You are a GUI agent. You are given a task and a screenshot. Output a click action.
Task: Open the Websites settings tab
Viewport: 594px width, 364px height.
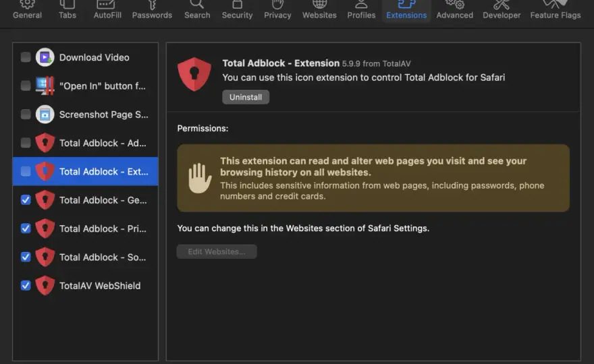coord(319,11)
